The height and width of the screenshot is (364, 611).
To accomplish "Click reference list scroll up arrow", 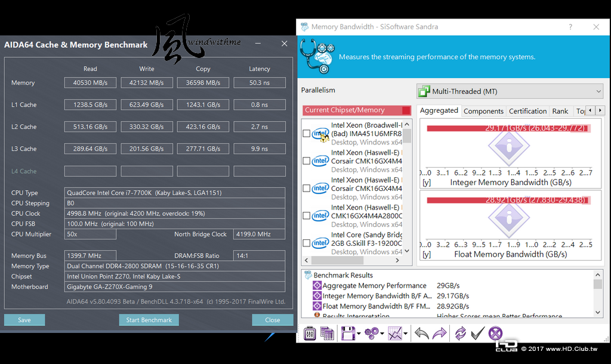I will 407,124.
